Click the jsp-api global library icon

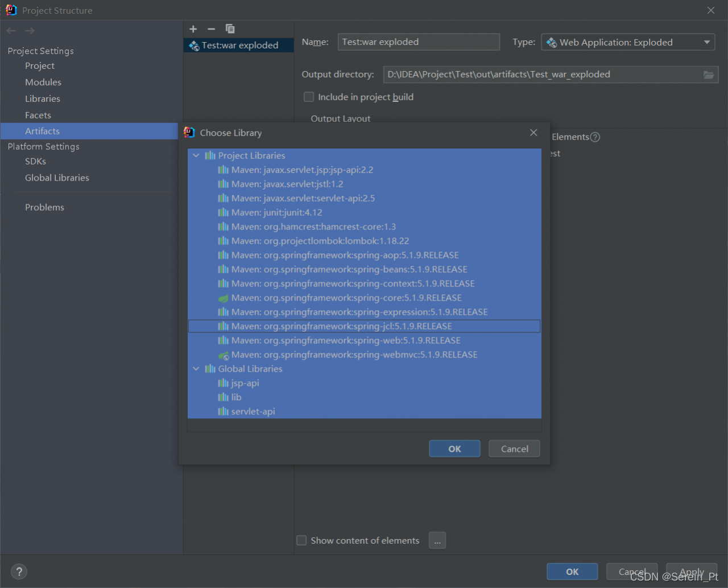[224, 383]
